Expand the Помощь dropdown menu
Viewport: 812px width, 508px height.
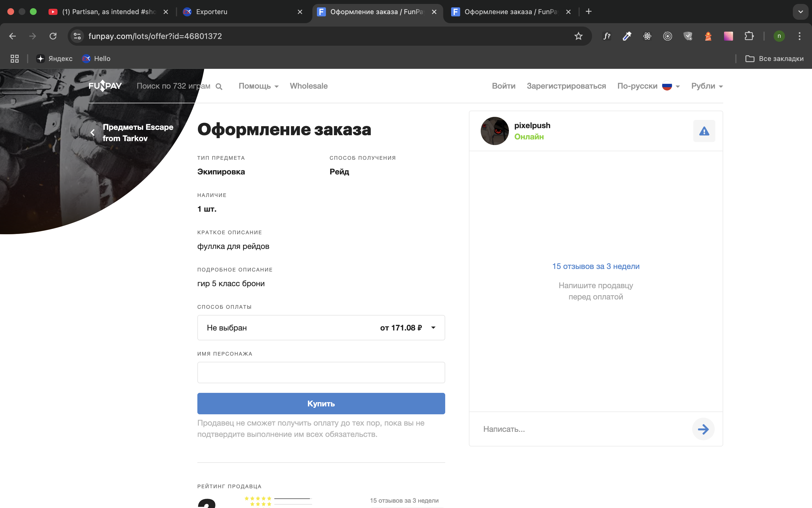[x=258, y=86]
